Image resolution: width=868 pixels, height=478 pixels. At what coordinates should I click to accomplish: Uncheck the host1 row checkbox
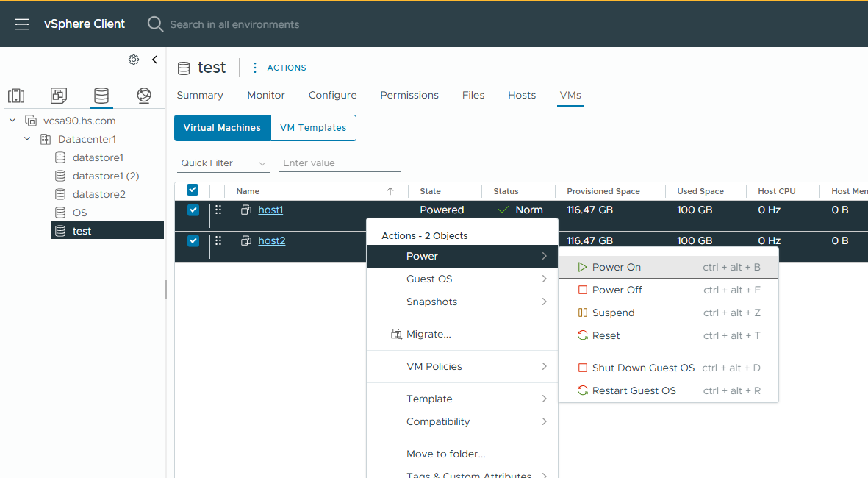193,210
